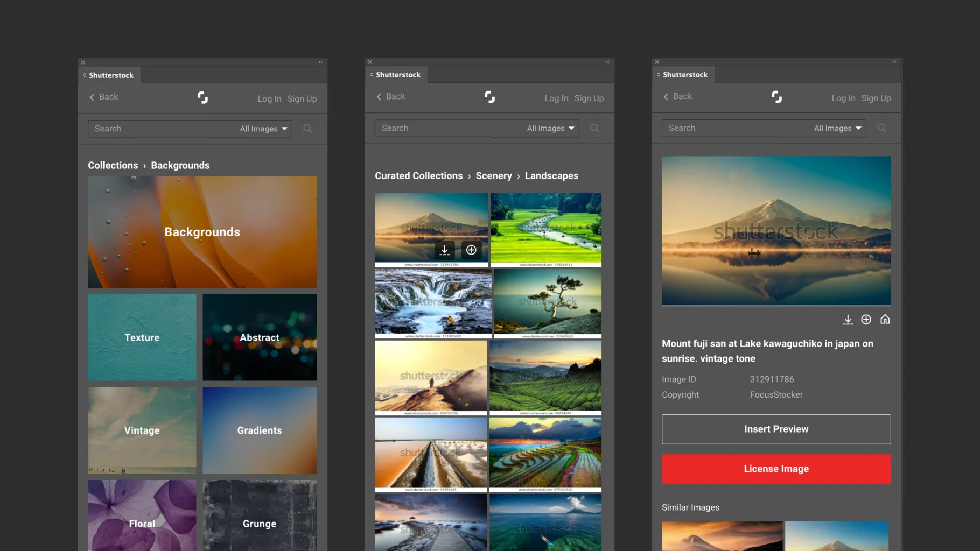Select the waterfall landscape thumbnail
The image size is (980, 551).
(433, 304)
